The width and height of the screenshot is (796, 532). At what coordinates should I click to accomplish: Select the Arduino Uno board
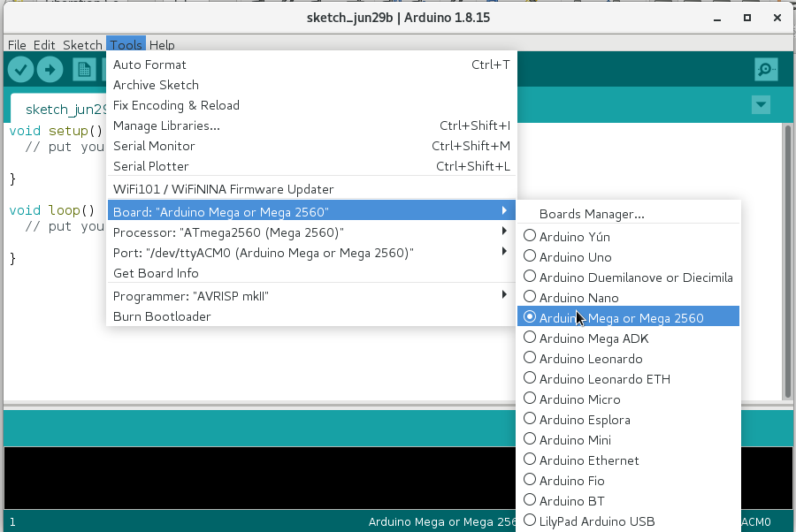[x=575, y=256]
